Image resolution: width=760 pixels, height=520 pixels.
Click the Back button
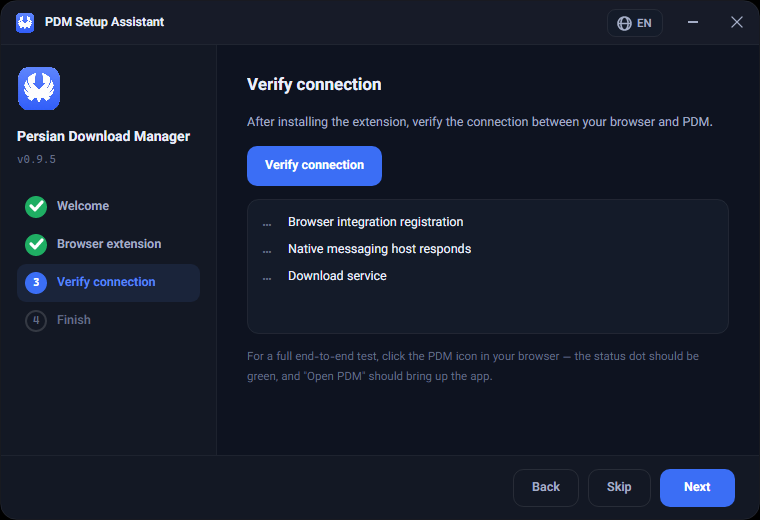tap(546, 487)
